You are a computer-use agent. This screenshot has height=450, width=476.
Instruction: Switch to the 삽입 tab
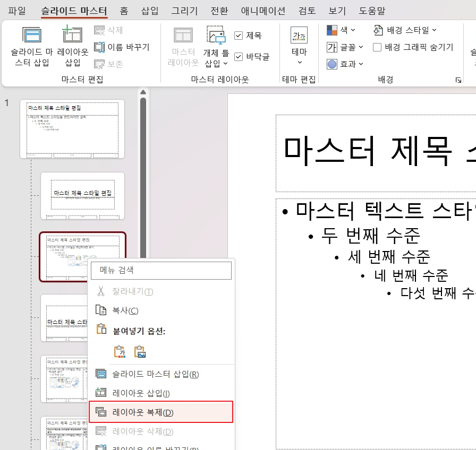[150, 11]
